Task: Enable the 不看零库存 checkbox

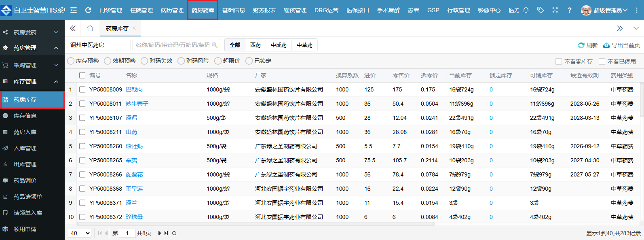Action: 559,62
